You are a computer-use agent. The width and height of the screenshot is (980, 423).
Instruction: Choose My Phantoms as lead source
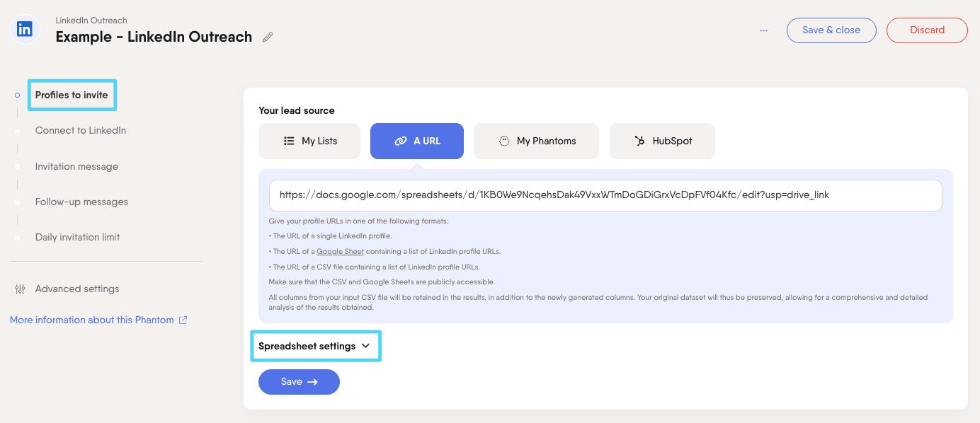[x=536, y=141]
